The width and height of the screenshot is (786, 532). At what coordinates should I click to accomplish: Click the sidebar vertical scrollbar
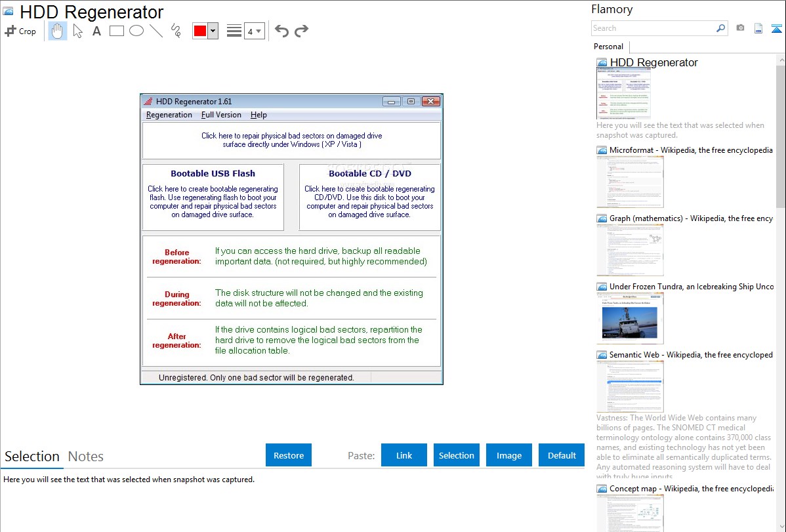click(x=781, y=135)
